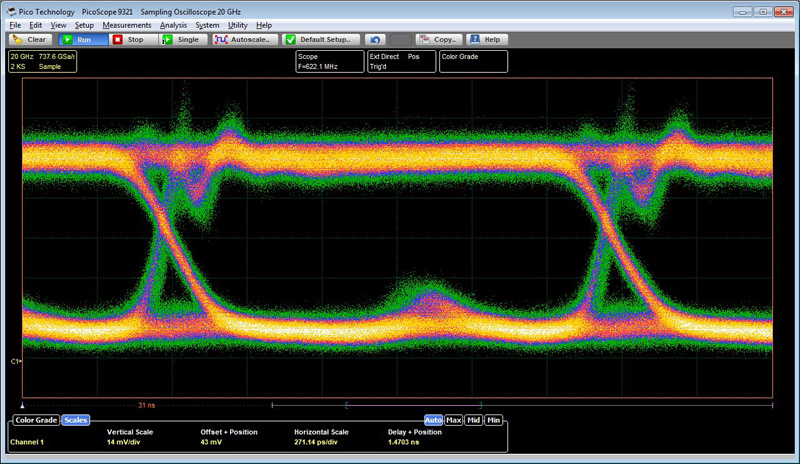
Task: Click the trigger position triangle marker
Action: coord(22,405)
